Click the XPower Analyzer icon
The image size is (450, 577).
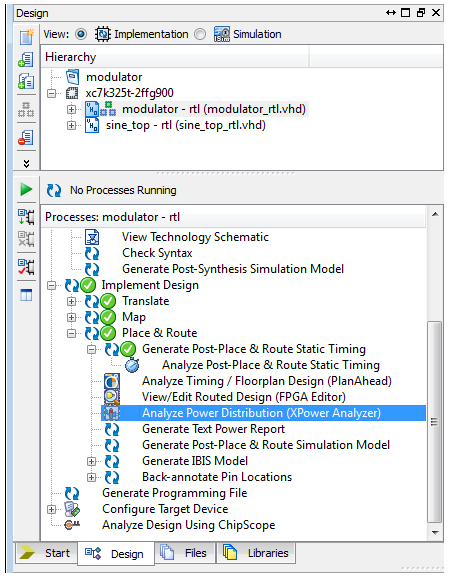112,413
